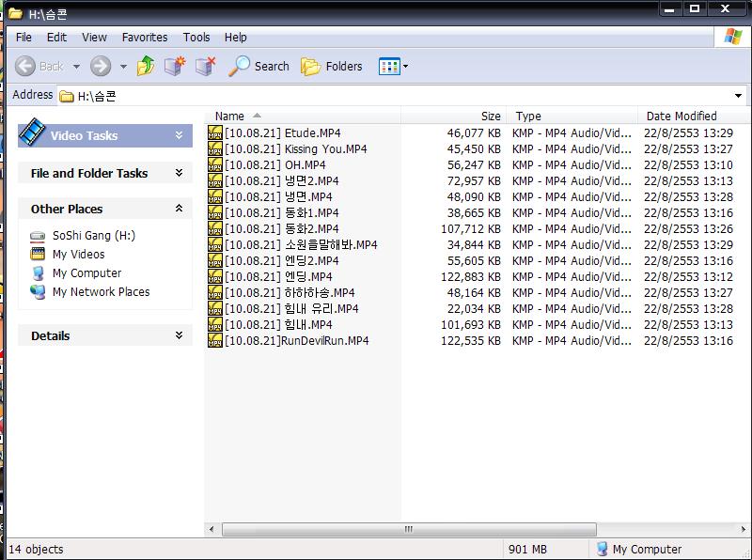The height and width of the screenshot is (560, 752).
Task: Click date 22/8/2553 13:10
Action: click(x=688, y=164)
